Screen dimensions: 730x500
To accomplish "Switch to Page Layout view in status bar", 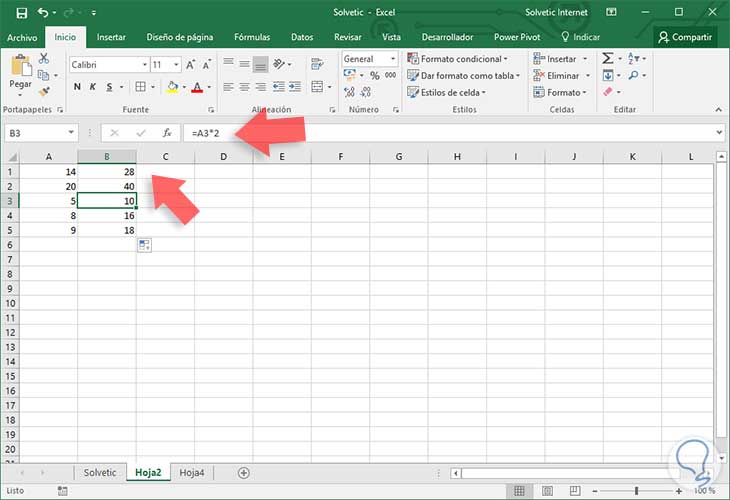I will click(x=548, y=491).
